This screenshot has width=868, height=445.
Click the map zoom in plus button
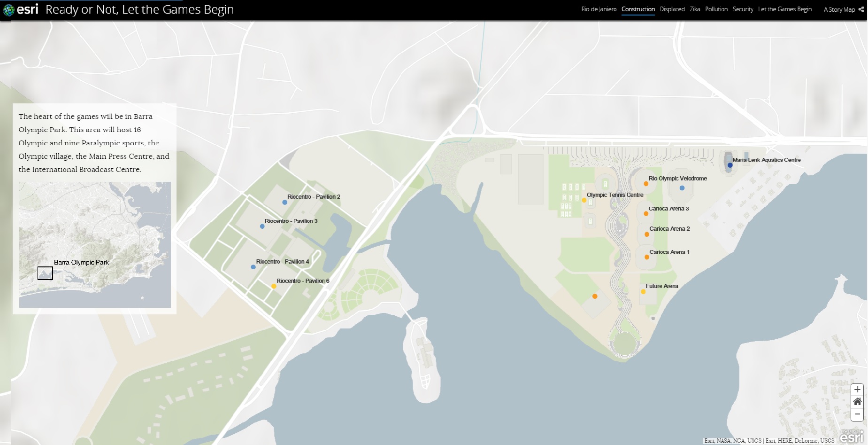click(857, 390)
